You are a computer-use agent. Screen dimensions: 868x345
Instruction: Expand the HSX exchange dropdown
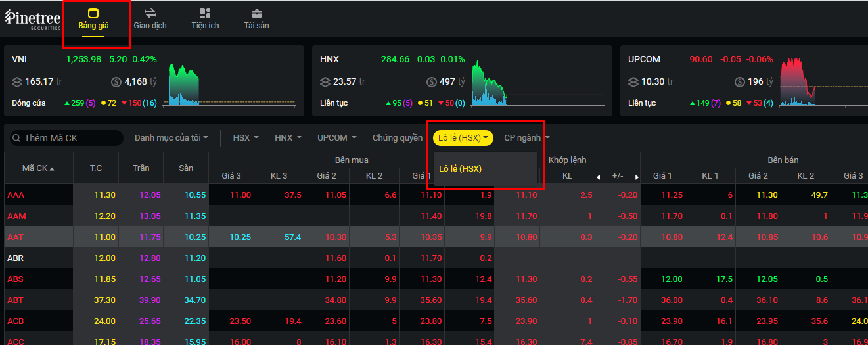click(x=246, y=138)
